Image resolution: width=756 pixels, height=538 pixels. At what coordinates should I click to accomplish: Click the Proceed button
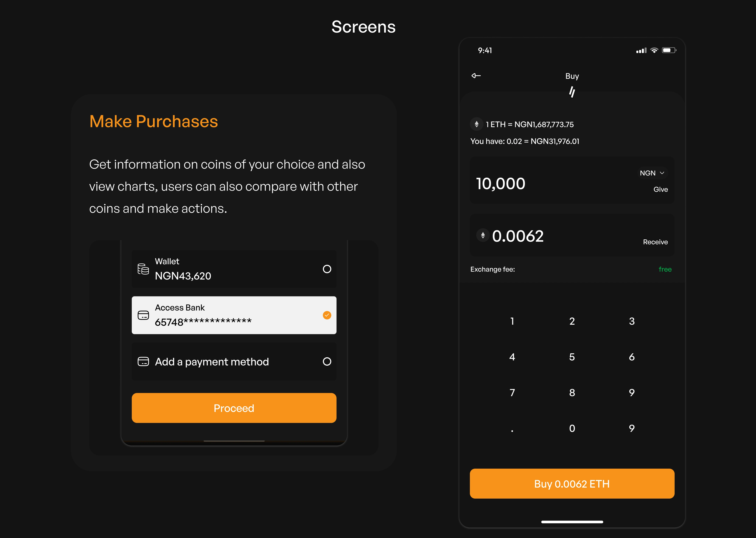pos(234,408)
